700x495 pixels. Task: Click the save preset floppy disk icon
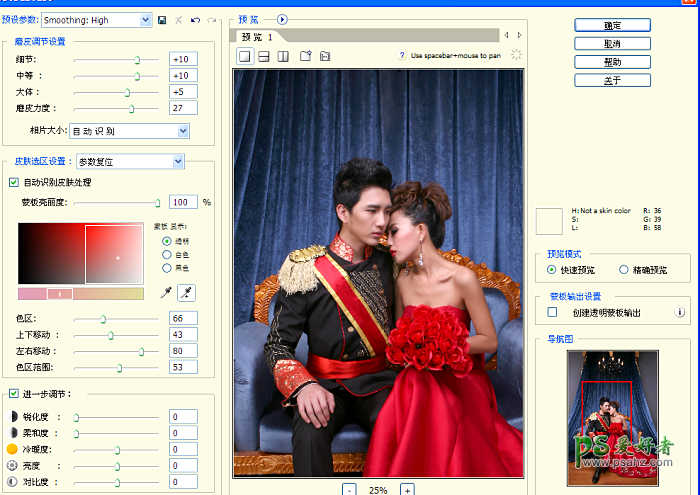(x=162, y=20)
